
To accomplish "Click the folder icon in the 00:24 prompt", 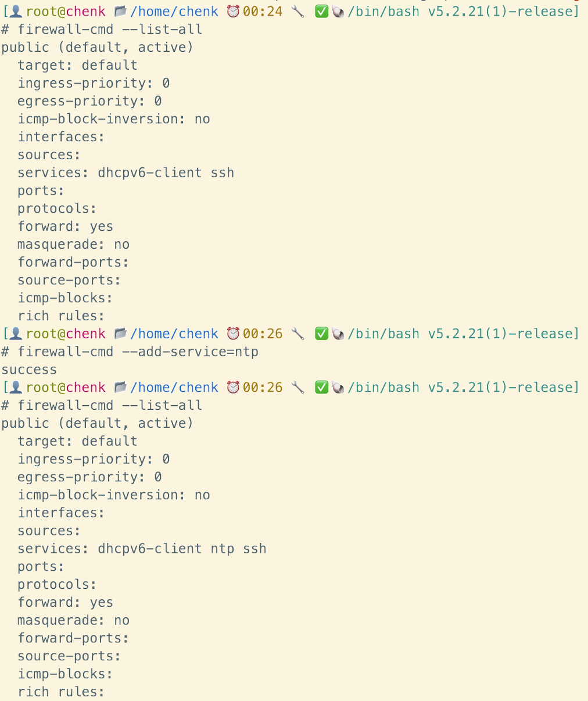I will point(121,11).
